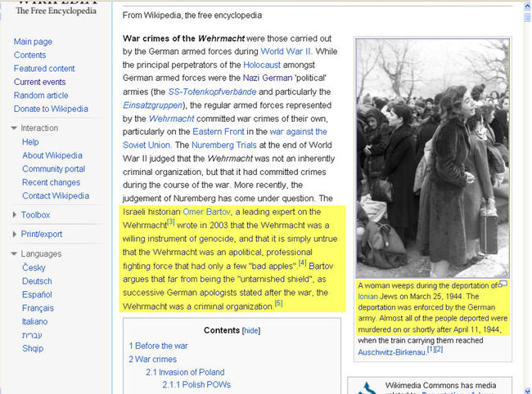Switch to the Italiano language version
The width and height of the screenshot is (532, 394).
pyautogui.click(x=35, y=321)
